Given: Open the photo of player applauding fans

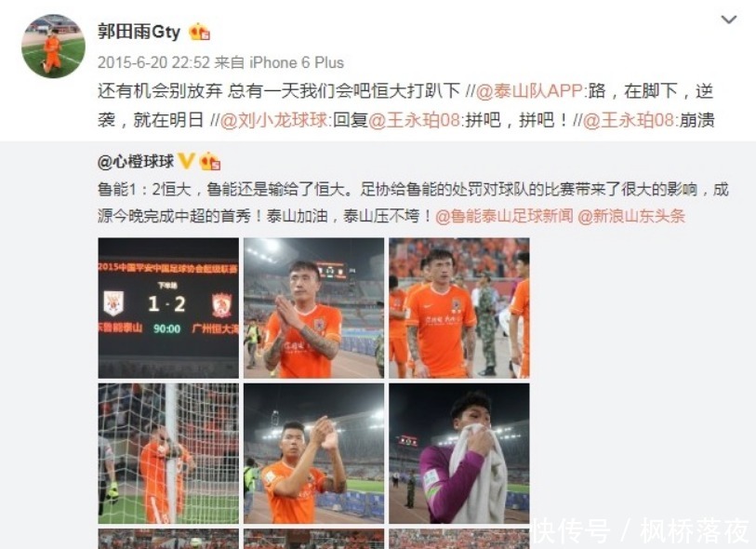Looking at the screenshot, I should point(314,453).
